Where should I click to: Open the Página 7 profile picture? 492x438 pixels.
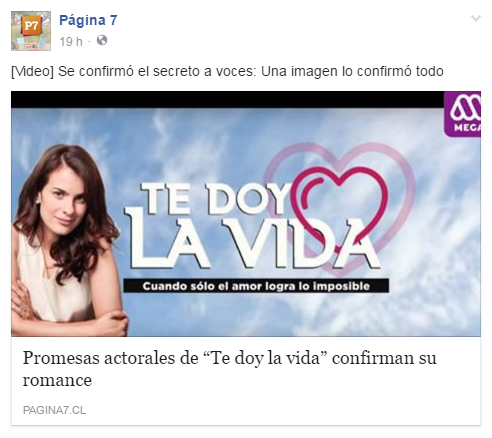tap(31, 31)
